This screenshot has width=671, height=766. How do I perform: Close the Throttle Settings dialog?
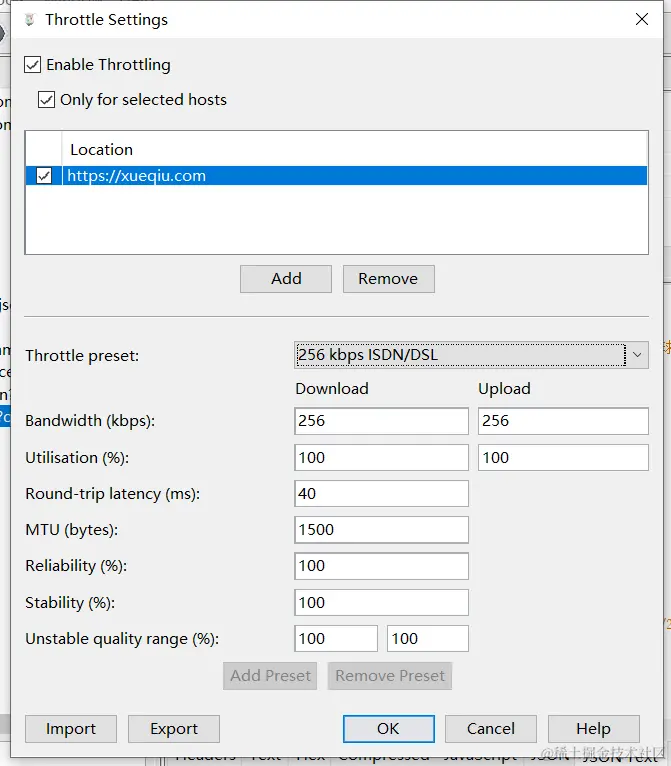pyautogui.click(x=642, y=20)
